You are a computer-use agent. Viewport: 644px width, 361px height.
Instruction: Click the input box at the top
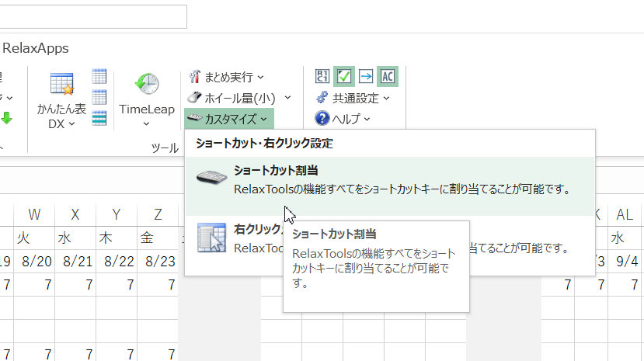click(x=93, y=17)
